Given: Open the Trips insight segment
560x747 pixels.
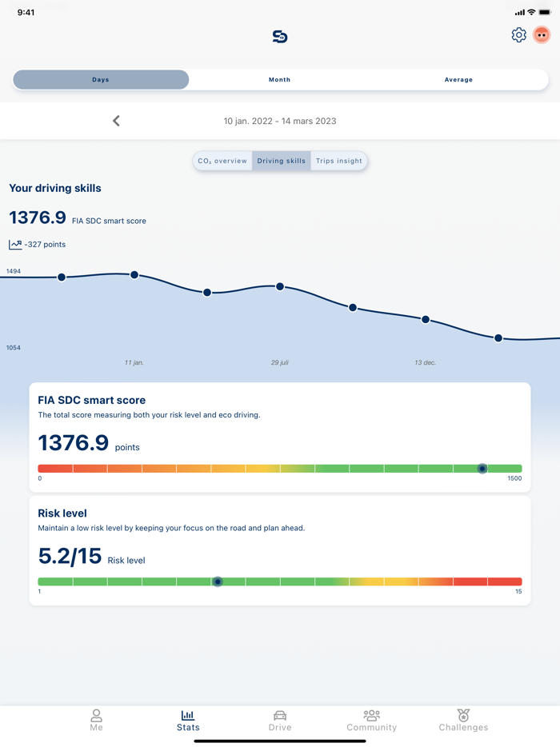Looking at the screenshot, I should coord(339,161).
